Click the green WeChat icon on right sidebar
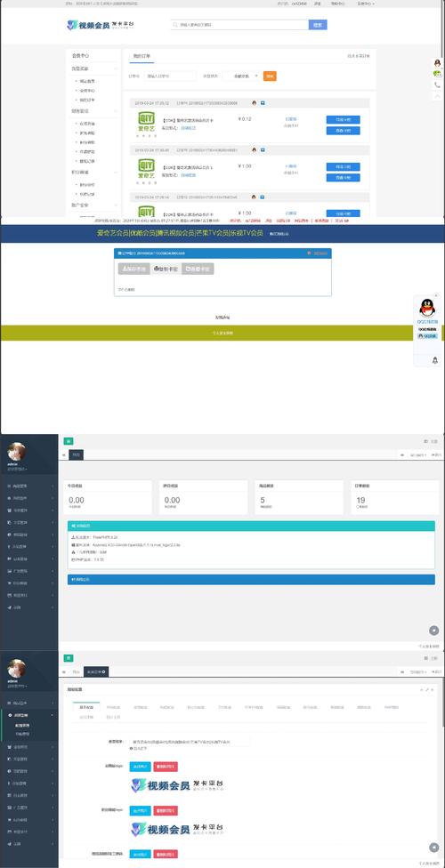The height and width of the screenshot is (868, 445). [x=437, y=74]
